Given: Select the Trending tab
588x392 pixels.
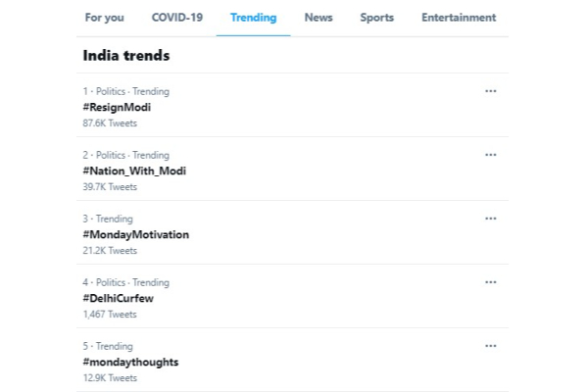Looking at the screenshot, I should click(x=253, y=18).
